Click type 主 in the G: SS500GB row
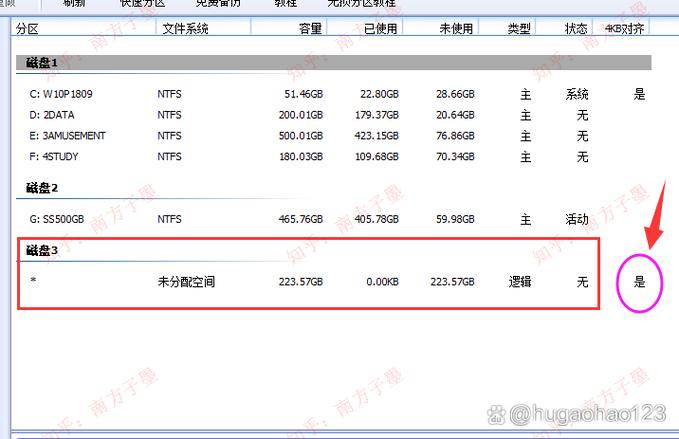 tap(525, 220)
